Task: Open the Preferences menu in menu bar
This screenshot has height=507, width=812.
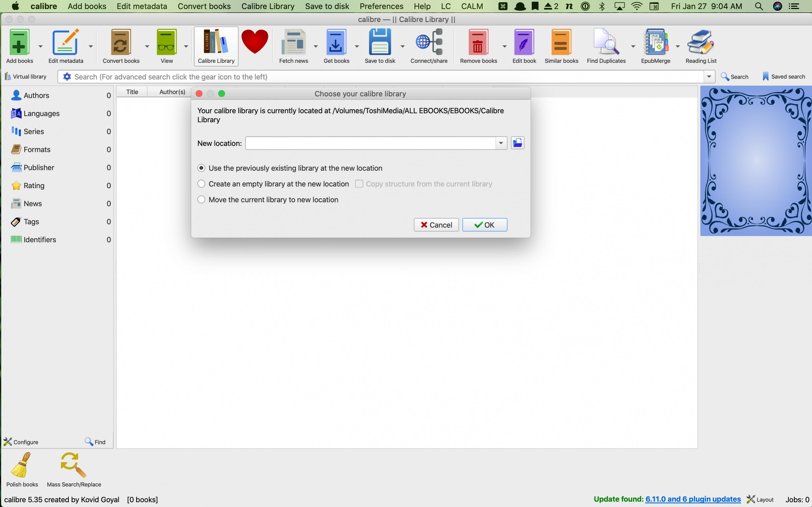Action: pyautogui.click(x=381, y=6)
